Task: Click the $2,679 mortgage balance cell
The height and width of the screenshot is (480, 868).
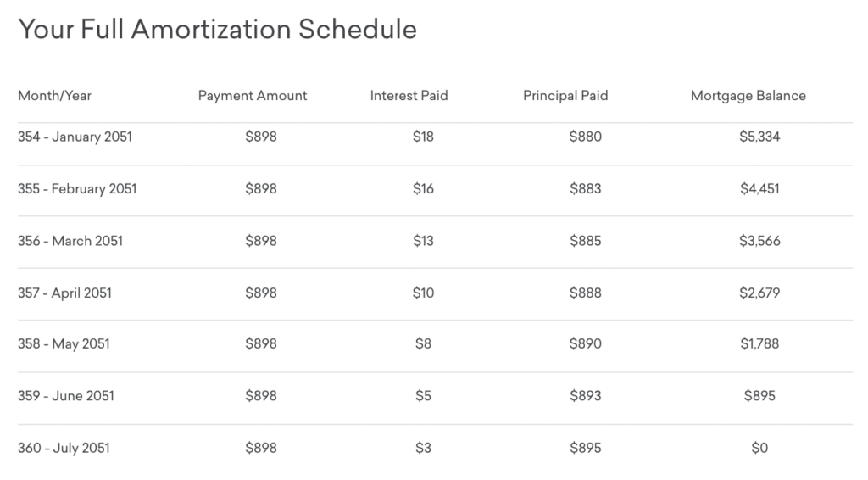Action: click(x=759, y=293)
